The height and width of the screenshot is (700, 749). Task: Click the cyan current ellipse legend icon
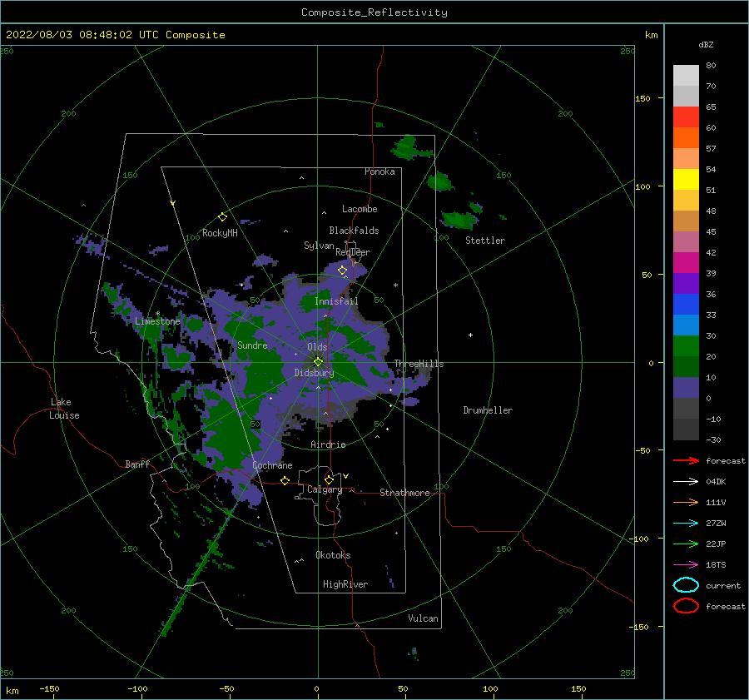pos(686,585)
